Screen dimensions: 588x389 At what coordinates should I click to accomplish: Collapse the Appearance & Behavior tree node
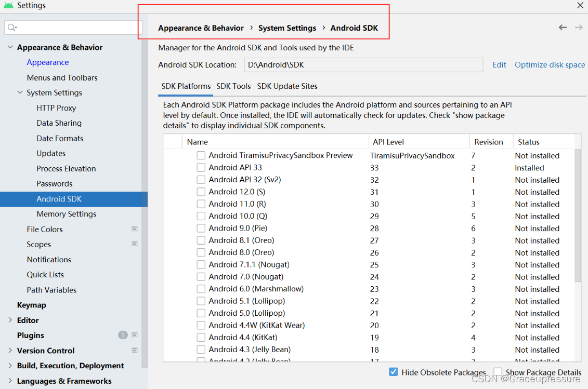(x=10, y=47)
